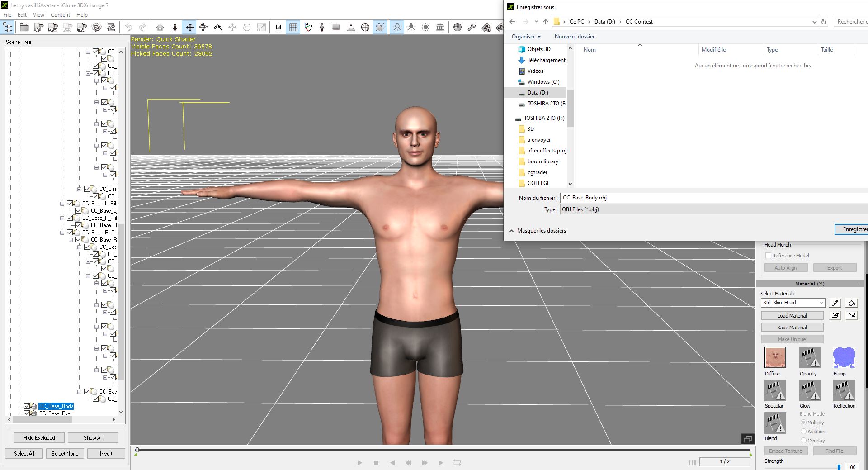Image resolution: width=868 pixels, height=470 pixels.
Task: Click the Open file folder icon
Action: pos(24,28)
